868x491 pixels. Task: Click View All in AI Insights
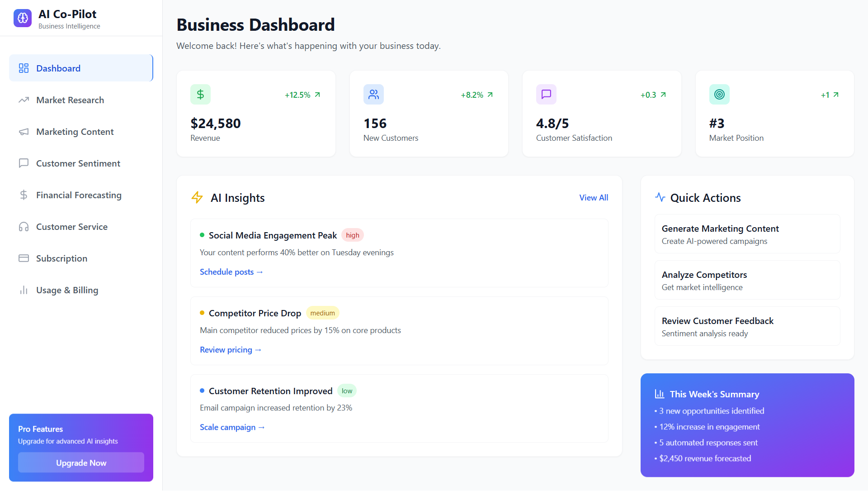(x=594, y=198)
